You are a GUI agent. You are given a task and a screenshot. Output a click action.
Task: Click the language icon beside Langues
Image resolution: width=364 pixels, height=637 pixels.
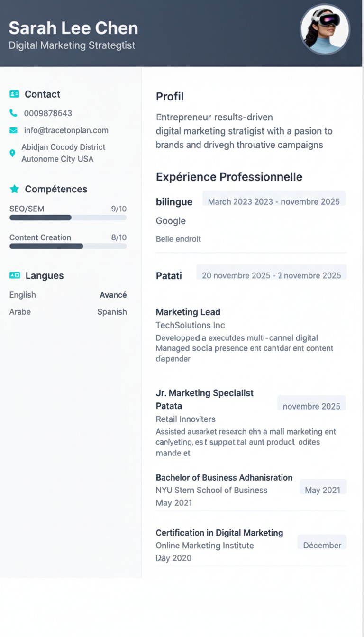15,275
